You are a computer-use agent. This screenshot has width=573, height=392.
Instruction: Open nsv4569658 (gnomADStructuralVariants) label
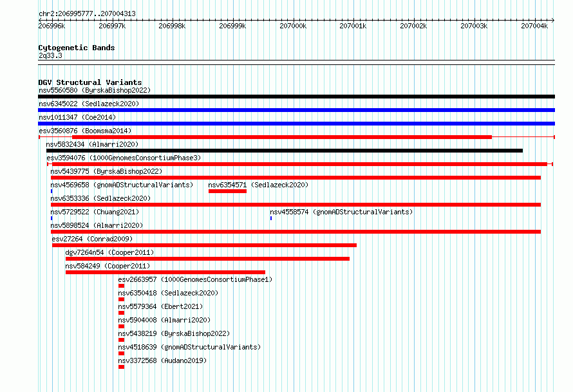click(122, 185)
